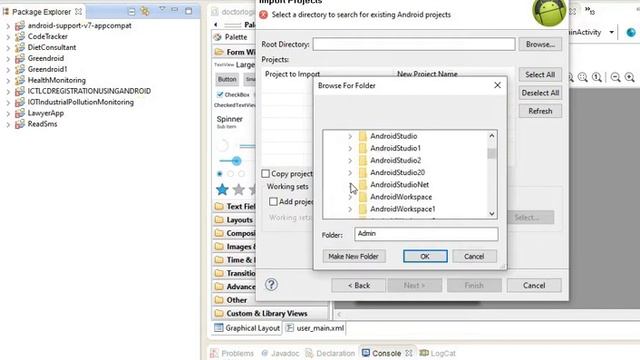Expand the DietConsultant project

coord(8,47)
